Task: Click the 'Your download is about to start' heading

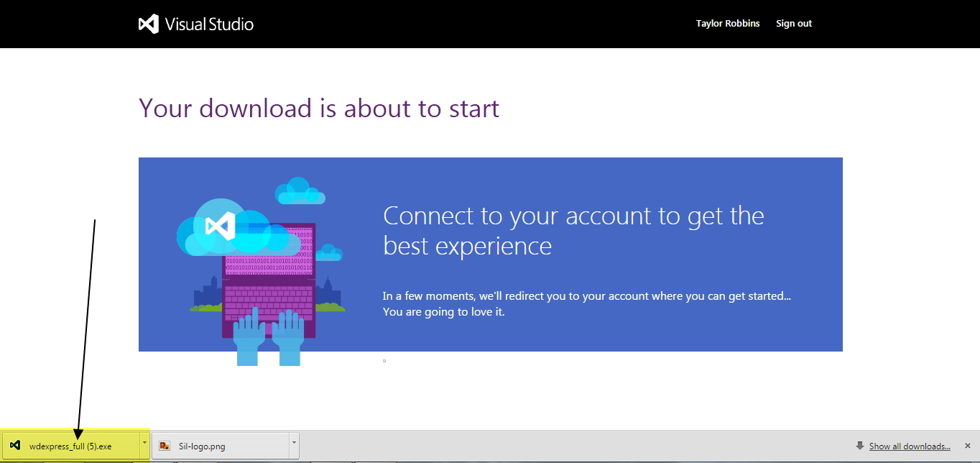Action: [319, 109]
